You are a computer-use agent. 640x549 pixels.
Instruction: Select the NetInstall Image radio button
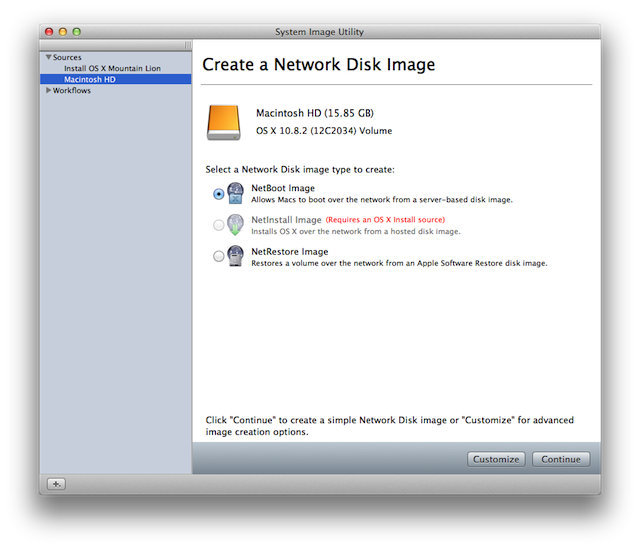coord(218,226)
